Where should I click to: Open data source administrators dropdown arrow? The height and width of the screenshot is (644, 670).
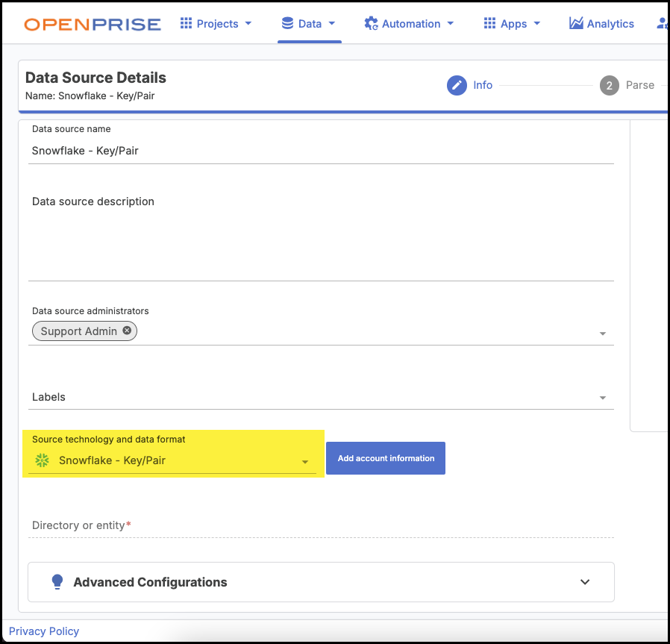603,334
